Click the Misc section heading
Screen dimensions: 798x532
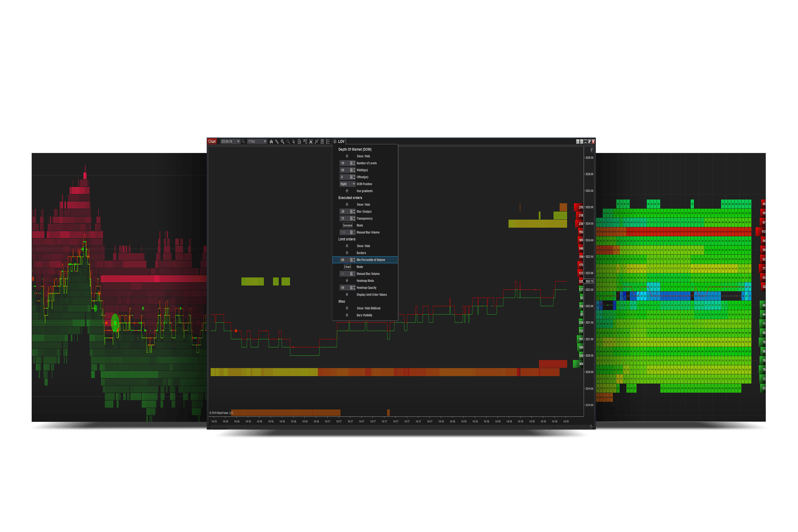(342, 301)
